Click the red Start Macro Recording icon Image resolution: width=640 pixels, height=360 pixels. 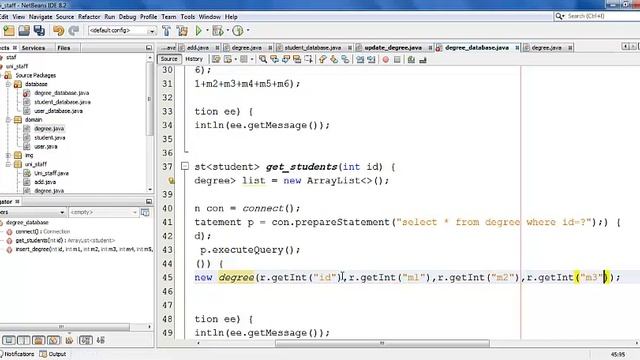[x=386, y=60]
